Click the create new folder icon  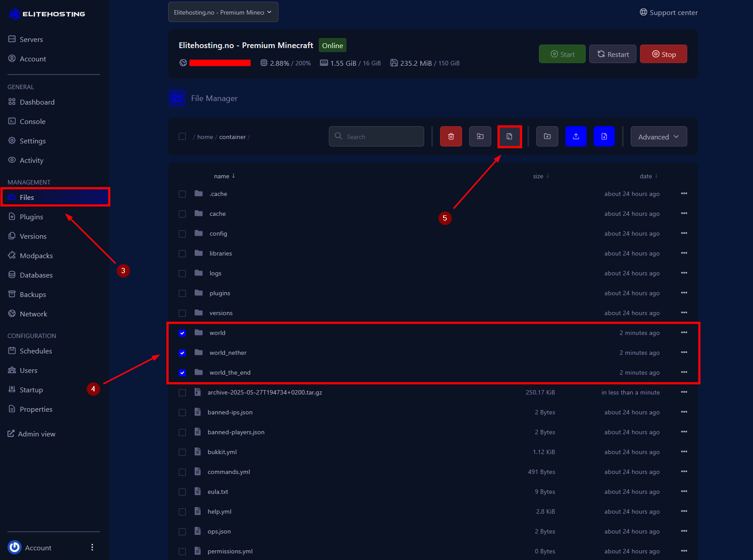547,136
